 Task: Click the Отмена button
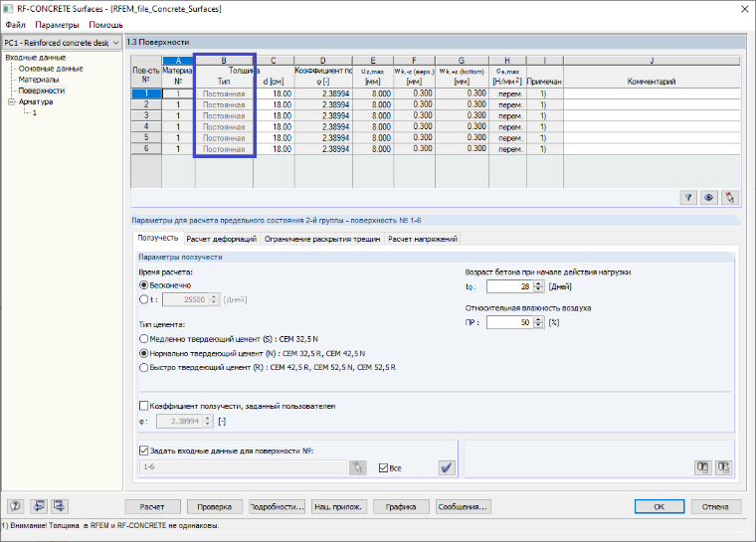(x=715, y=507)
